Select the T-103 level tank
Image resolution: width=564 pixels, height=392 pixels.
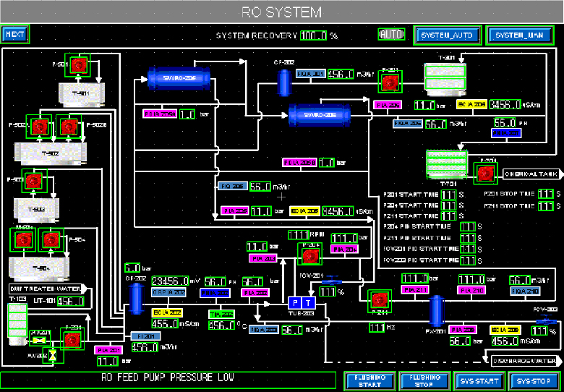[x=17, y=325]
